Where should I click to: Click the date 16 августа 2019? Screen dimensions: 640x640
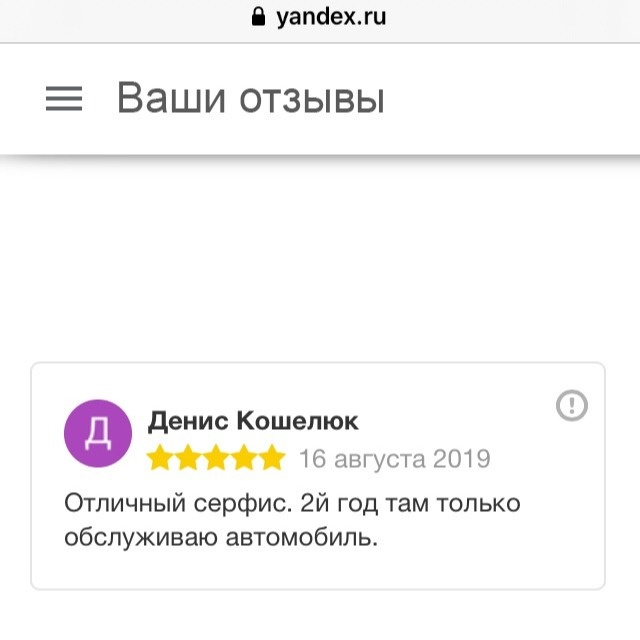(394, 459)
